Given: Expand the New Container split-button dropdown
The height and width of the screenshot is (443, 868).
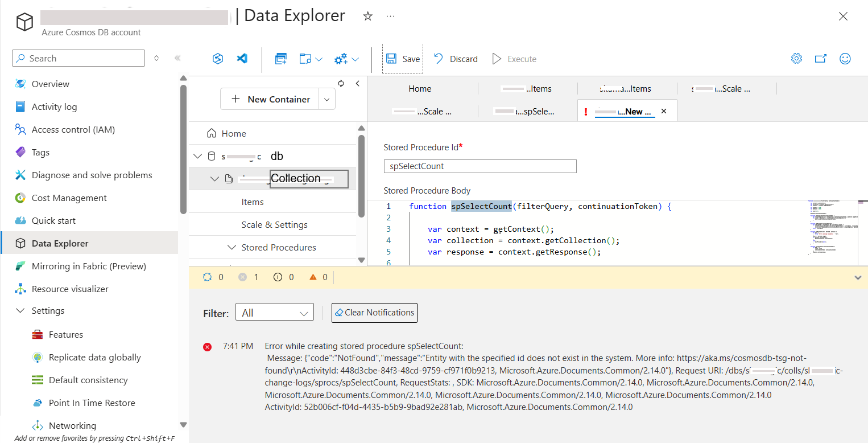Looking at the screenshot, I should pyautogui.click(x=326, y=99).
